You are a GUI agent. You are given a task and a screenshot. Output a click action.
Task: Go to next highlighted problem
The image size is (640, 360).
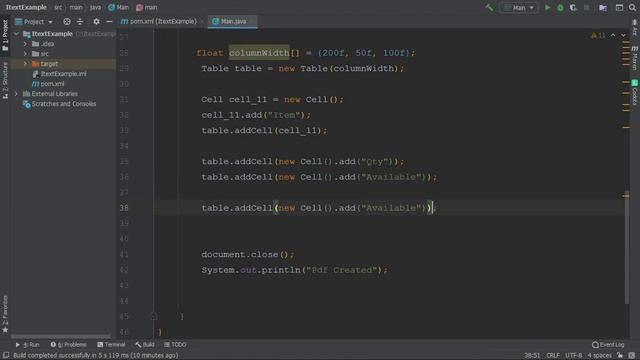point(623,36)
